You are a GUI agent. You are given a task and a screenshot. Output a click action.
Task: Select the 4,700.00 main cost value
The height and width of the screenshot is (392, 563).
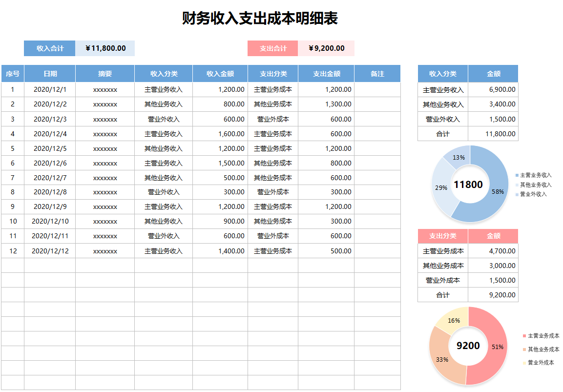coord(493,251)
